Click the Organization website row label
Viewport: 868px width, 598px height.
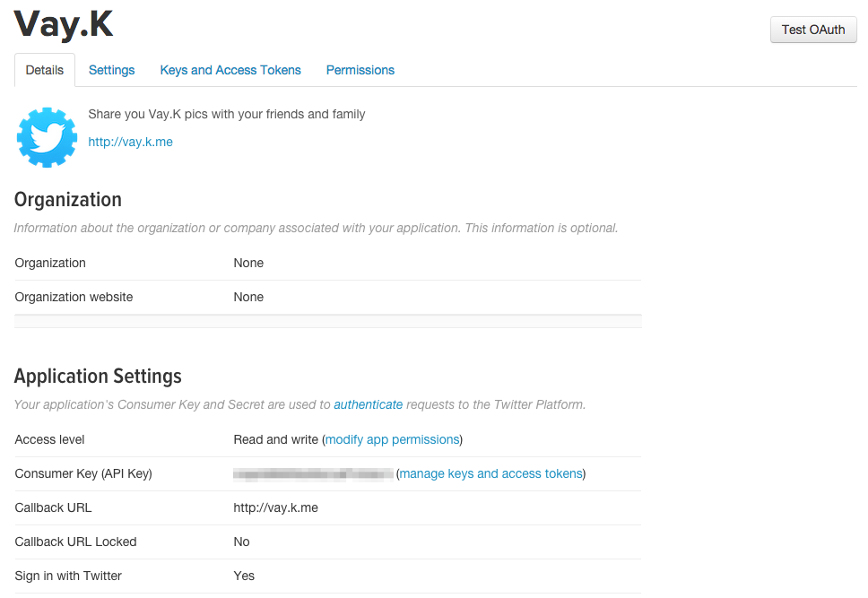coord(74,297)
